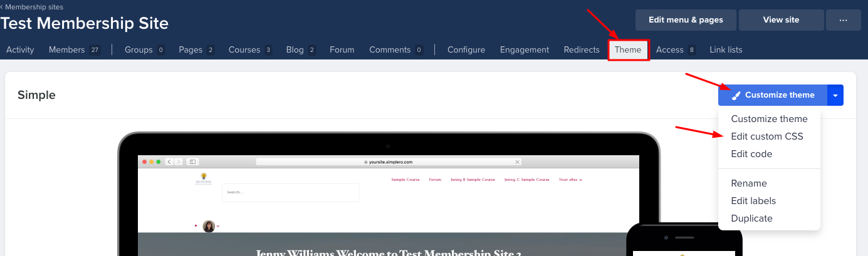Choose Edit custom CSS menu item
The width and height of the screenshot is (868, 256).
coord(767,136)
